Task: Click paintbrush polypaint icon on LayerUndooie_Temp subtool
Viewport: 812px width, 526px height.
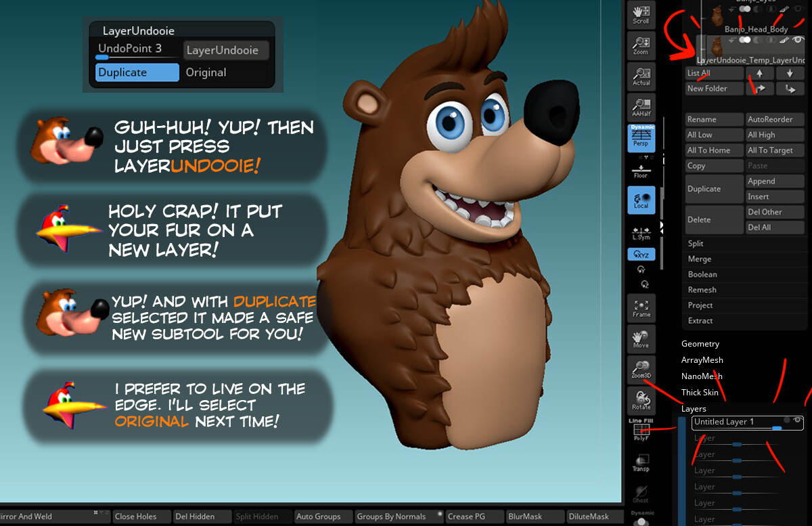Action: click(x=786, y=40)
